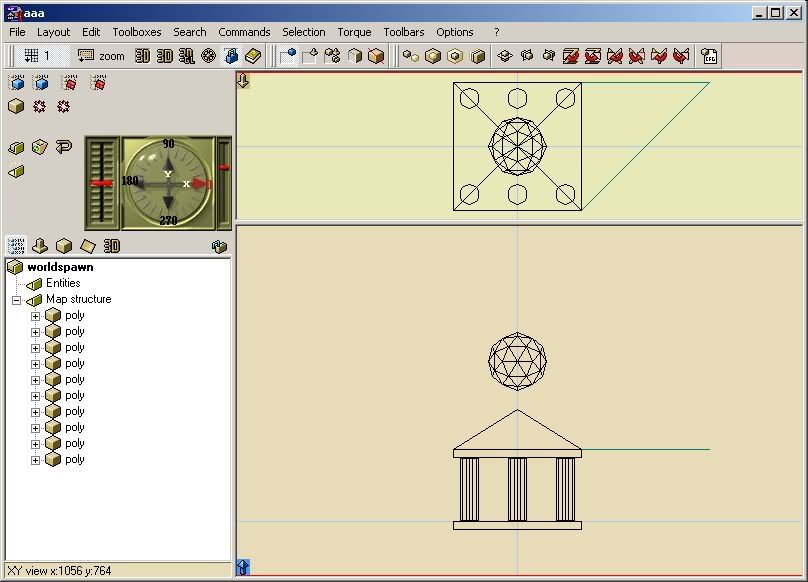Screen dimensions: 808x582
Task: Switch to the 3D tab in left panel
Action: 112,246
